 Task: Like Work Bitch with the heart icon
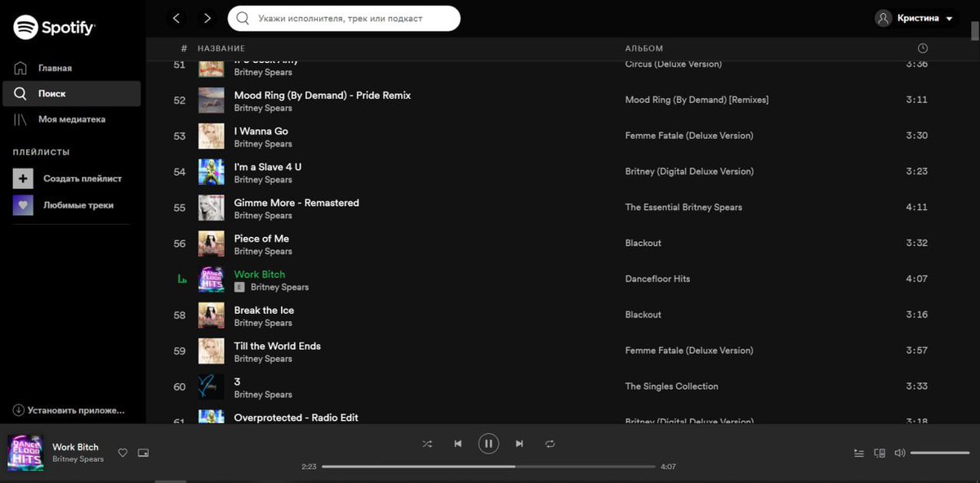[x=122, y=453]
